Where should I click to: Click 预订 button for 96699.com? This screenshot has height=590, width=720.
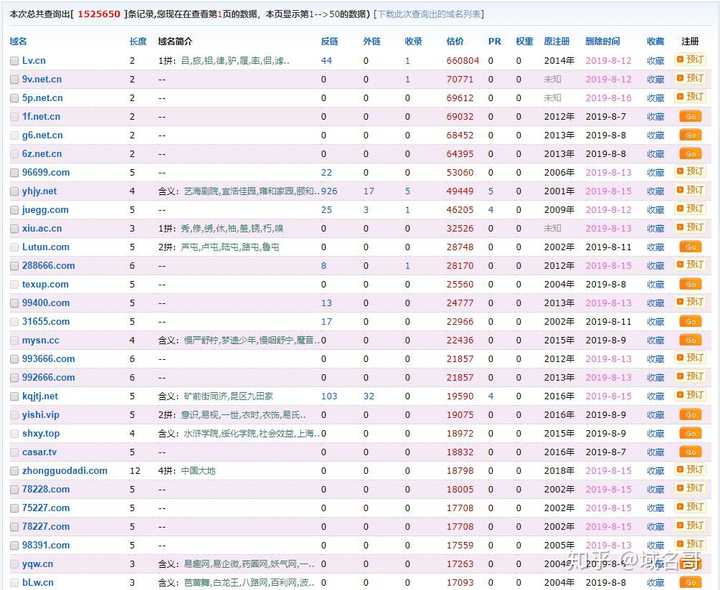point(690,172)
